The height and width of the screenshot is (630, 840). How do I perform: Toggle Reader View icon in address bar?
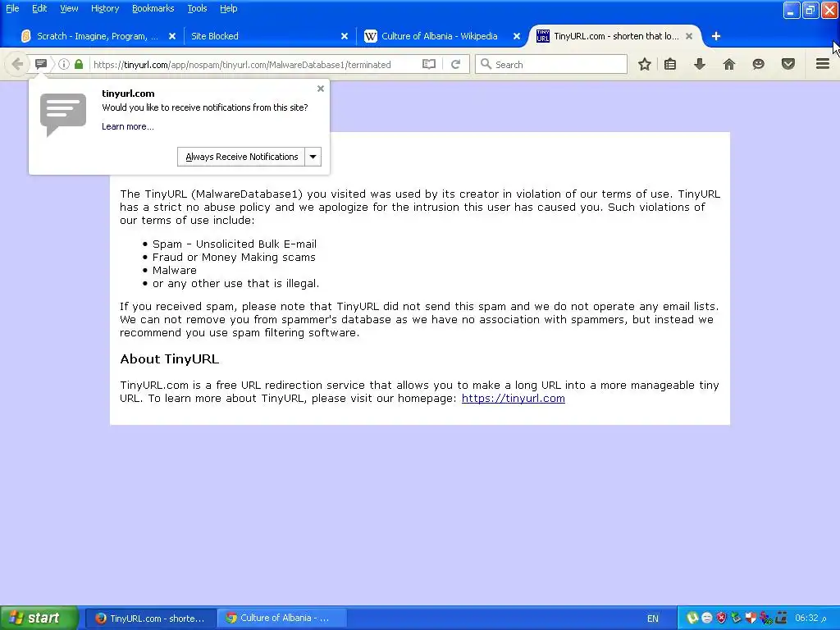coord(428,64)
